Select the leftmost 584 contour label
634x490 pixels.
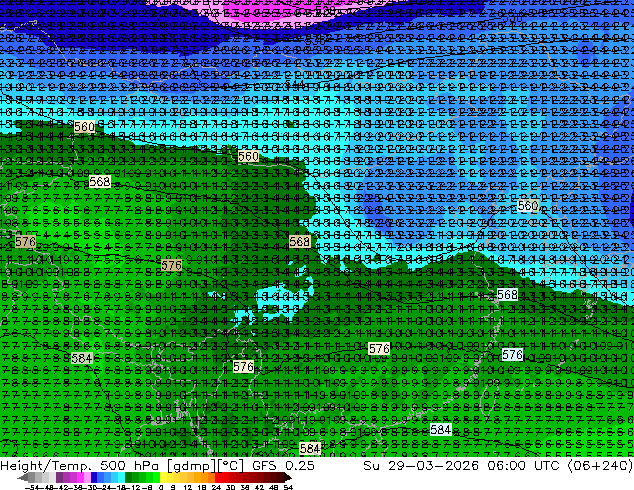(82, 358)
